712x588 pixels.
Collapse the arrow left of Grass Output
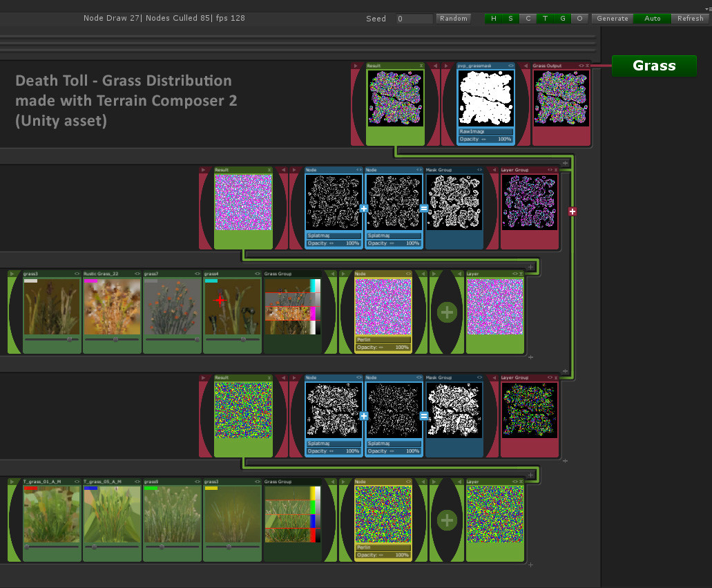[x=526, y=66]
